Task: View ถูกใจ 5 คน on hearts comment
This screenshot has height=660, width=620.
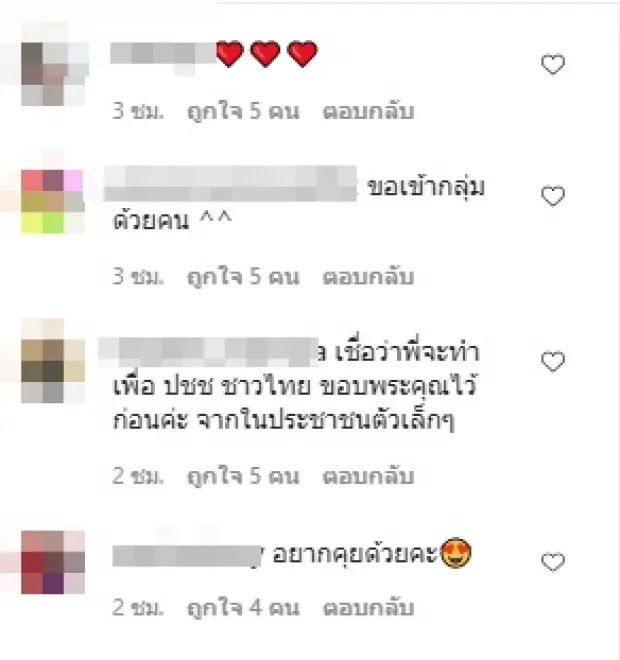Action: [243, 112]
